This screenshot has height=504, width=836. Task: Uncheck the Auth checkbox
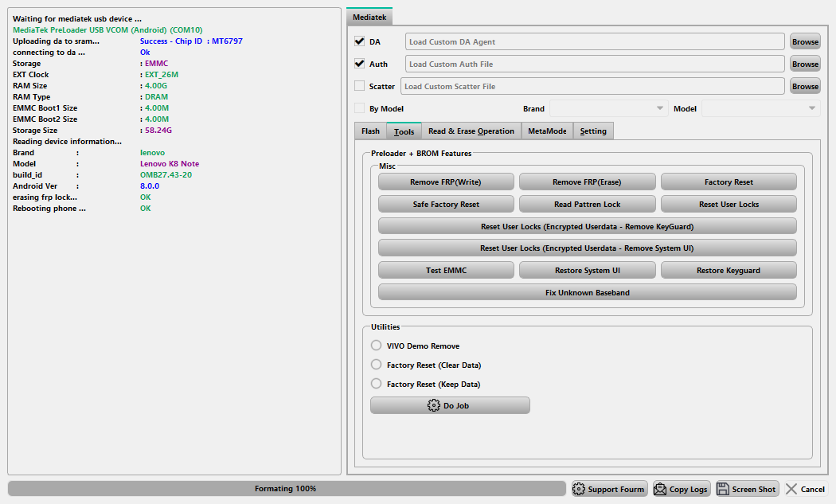tap(359, 64)
